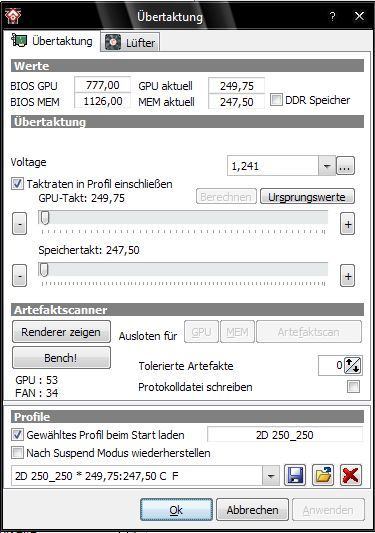Toggle Nach Suspend Modus wiederherstellen checkbox
The height and width of the screenshot is (533, 375).
pos(17,453)
